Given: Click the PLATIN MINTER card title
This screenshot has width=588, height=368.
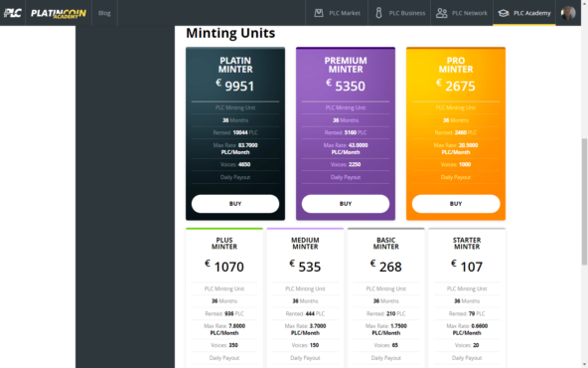Looking at the screenshot, I should coord(235,65).
